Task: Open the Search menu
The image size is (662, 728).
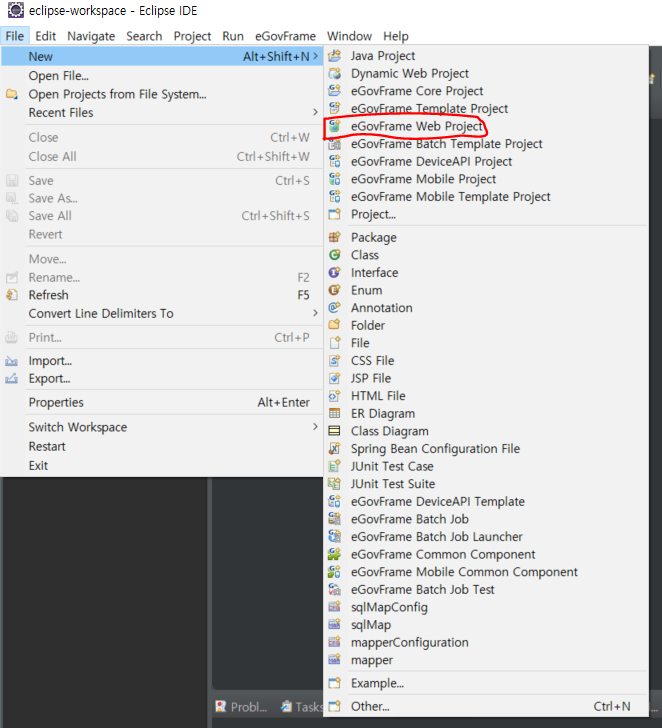Action: 144,36
